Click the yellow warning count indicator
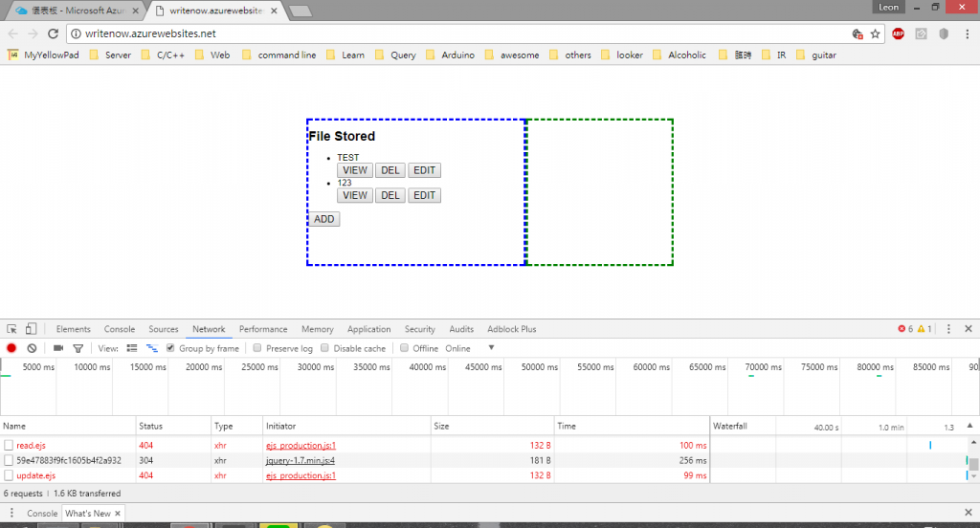This screenshot has width=980, height=528. coord(925,329)
